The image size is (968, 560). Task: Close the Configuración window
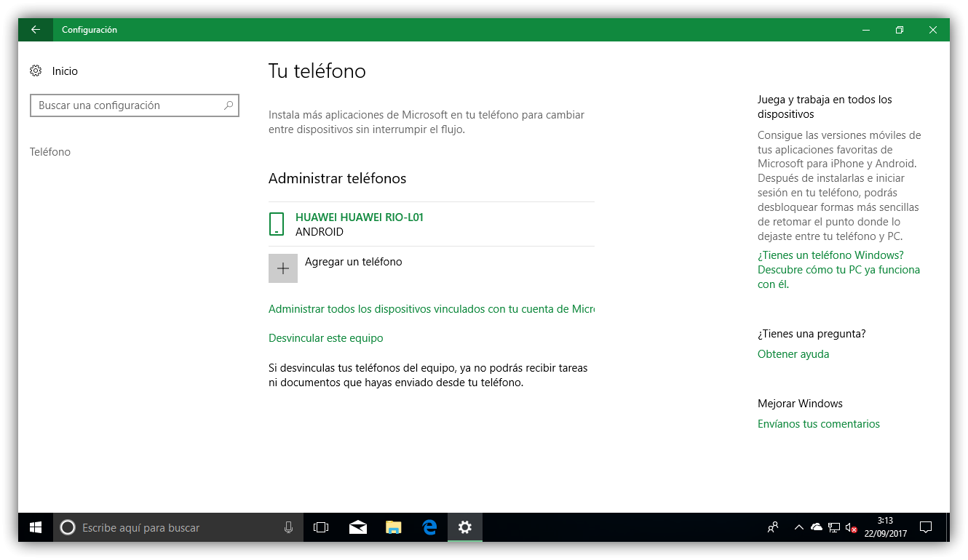[933, 30]
